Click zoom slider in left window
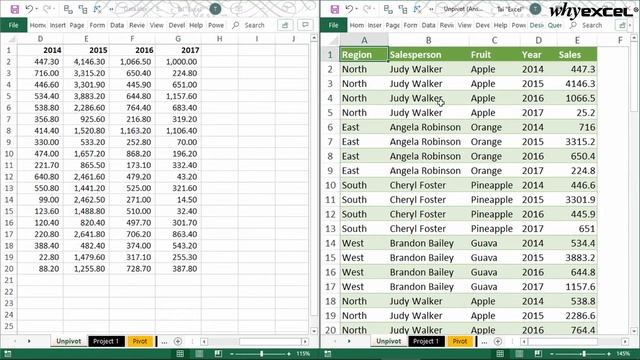This screenshot has width=640, height=360. 262,354
